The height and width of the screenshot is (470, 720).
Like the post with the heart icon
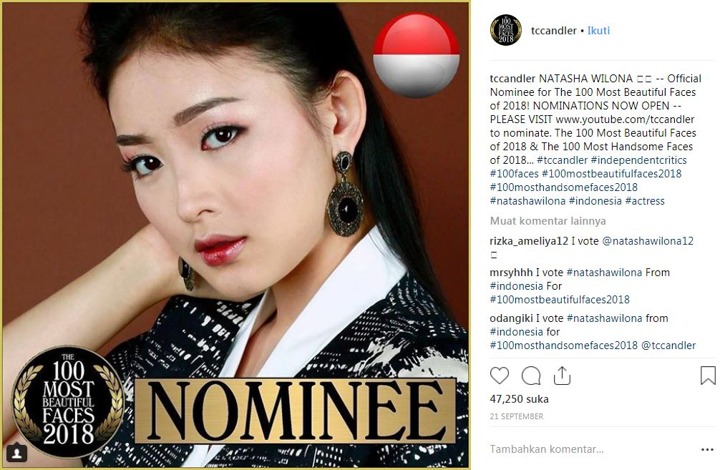tap(500, 375)
